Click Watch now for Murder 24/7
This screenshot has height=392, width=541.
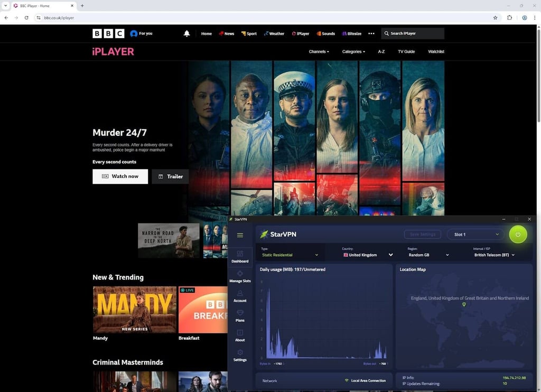click(x=120, y=176)
